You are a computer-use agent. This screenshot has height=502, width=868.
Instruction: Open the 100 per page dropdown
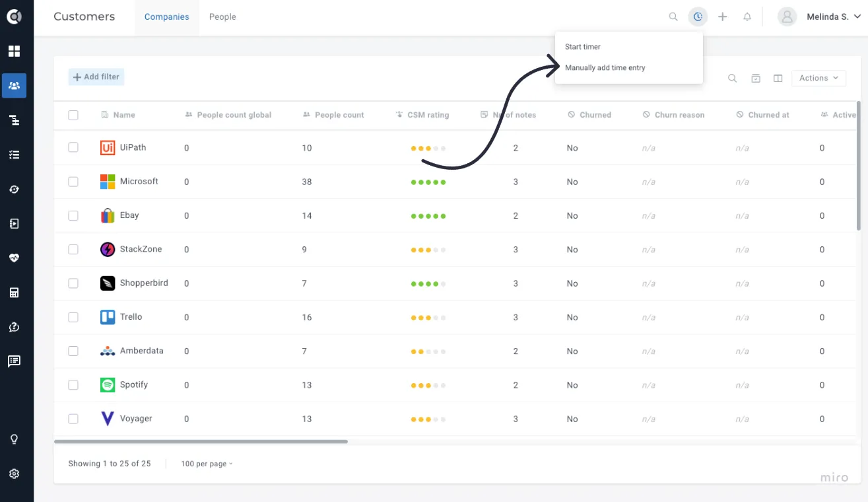click(x=207, y=464)
